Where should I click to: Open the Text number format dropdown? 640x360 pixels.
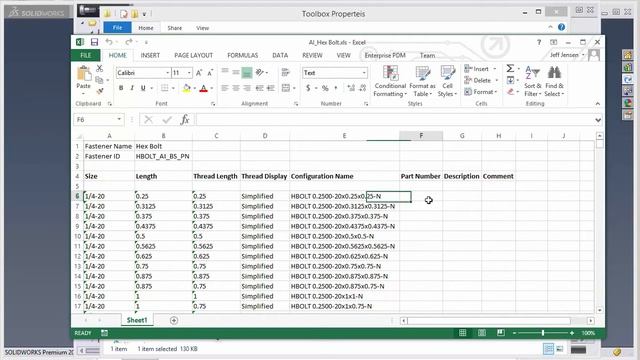pos(364,73)
